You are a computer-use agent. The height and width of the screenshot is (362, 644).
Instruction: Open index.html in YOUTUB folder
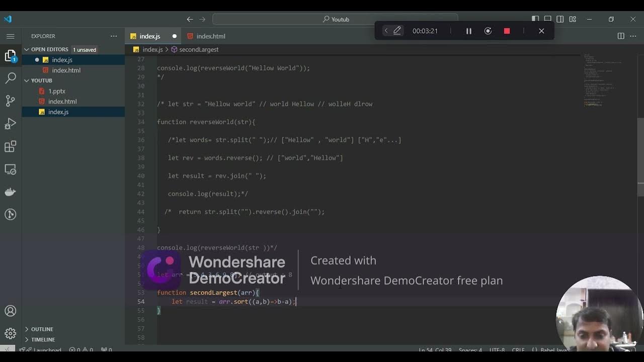pos(73,102)
